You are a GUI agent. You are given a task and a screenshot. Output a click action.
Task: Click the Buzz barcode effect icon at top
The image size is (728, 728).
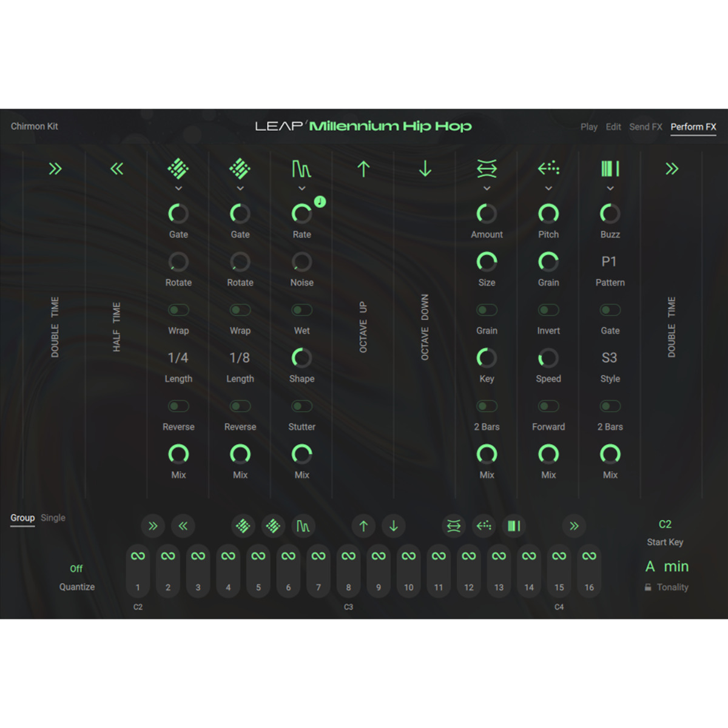tap(610, 169)
